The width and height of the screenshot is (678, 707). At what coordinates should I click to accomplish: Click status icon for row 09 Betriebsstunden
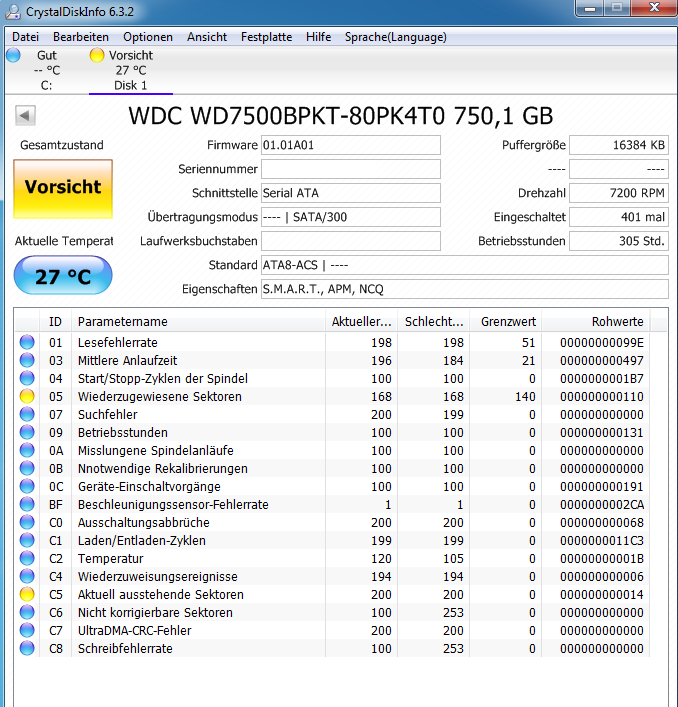(x=27, y=432)
